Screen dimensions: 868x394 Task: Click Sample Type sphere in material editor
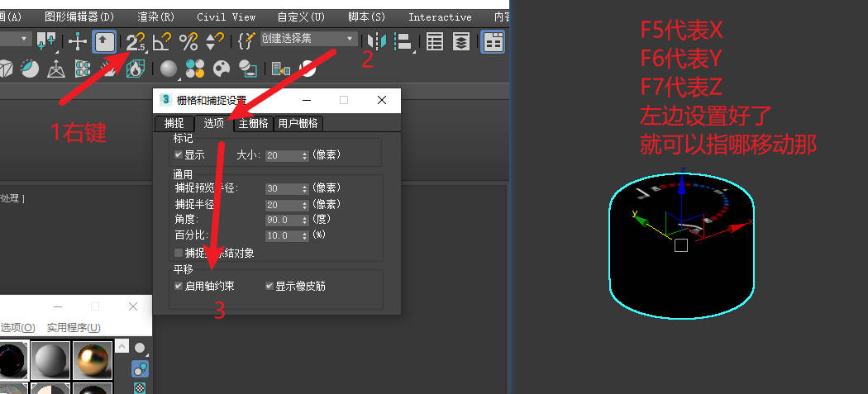(140, 349)
